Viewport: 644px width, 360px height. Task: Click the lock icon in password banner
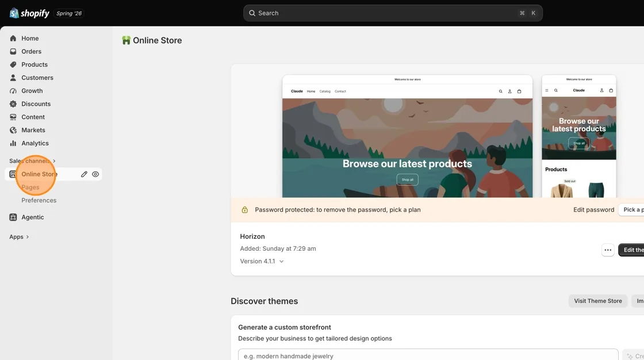point(245,210)
